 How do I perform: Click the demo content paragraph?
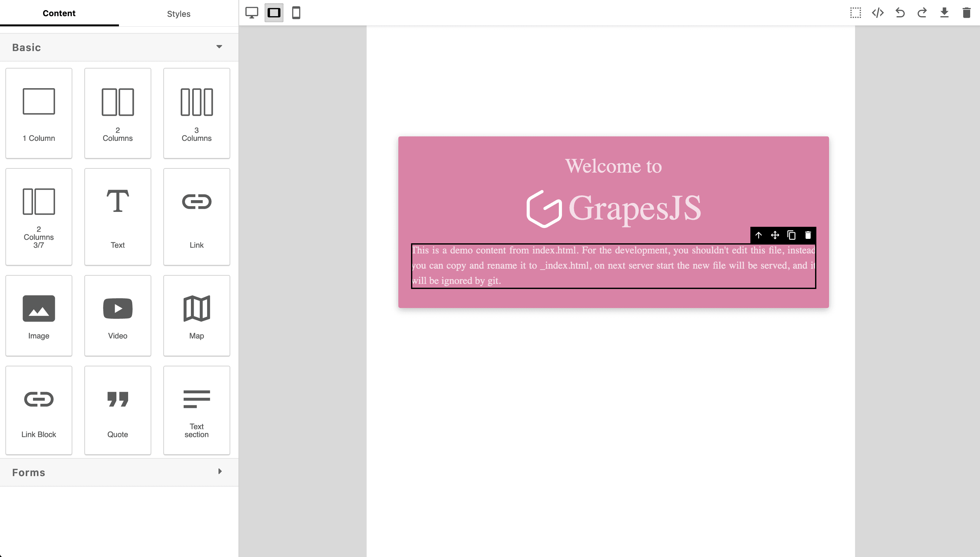pos(614,265)
